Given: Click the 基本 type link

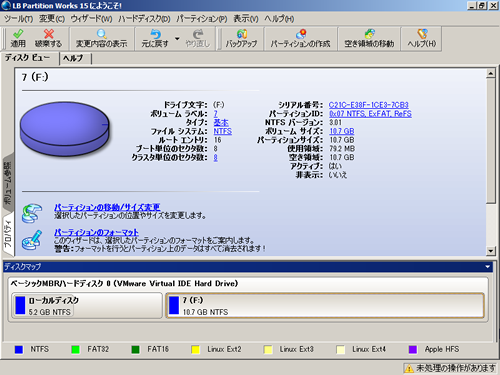Looking at the screenshot, I should click(x=221, y=122).
